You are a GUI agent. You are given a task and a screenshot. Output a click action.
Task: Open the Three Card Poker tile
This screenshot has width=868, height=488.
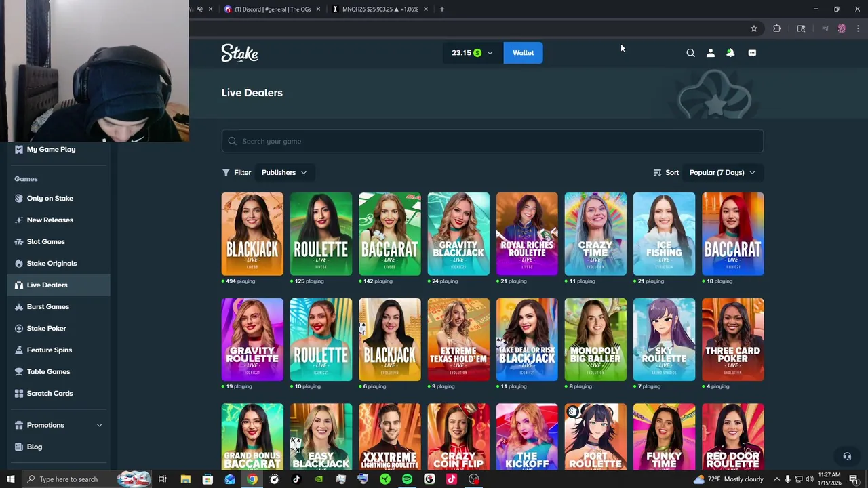733,340
